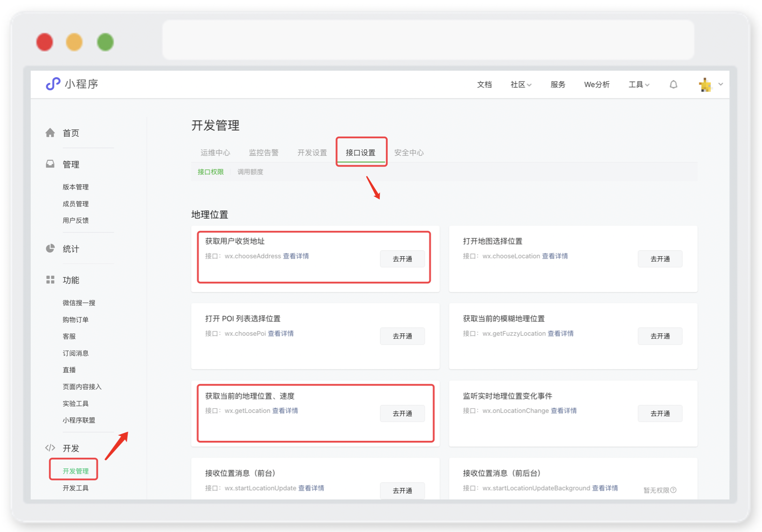Open 小程序联盟 in sidebar
Screen dimensions: 762x532
click(x=79, y=420)
